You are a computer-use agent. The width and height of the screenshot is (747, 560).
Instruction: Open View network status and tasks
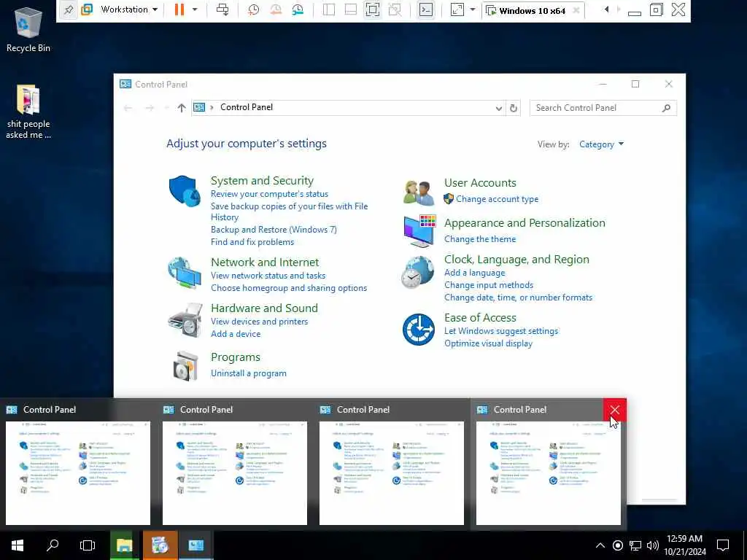pos(268,275)
